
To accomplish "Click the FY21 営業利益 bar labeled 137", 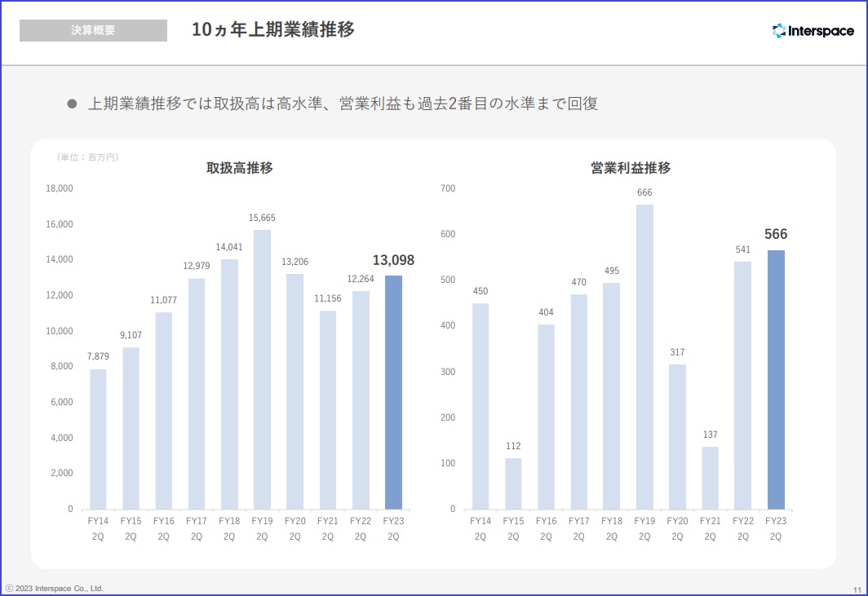I will tap(710, 477).
